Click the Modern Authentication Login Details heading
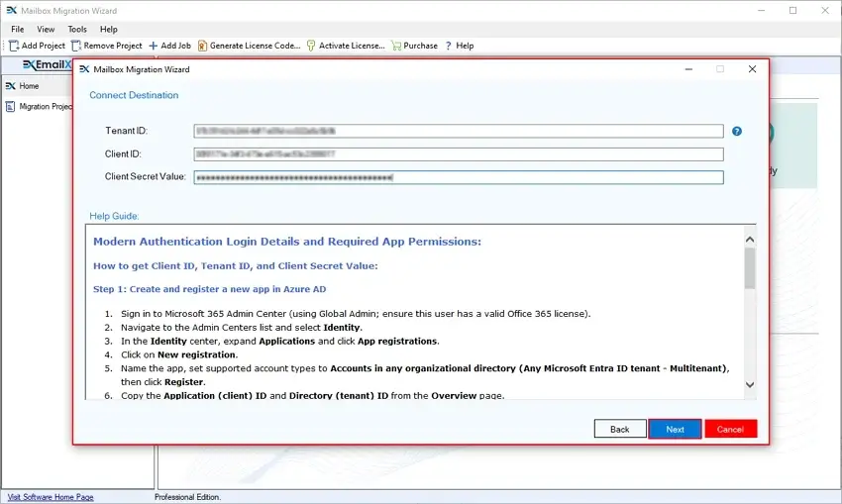The width and height of the screenshot is (842, 504). tap(286, 242)
